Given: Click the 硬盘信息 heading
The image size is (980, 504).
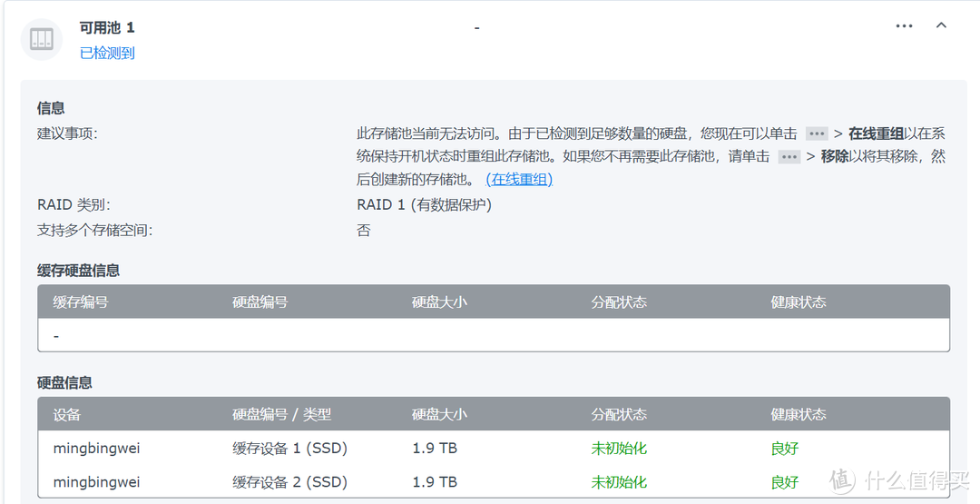Looking at the screenshot, I should [64, 382].
